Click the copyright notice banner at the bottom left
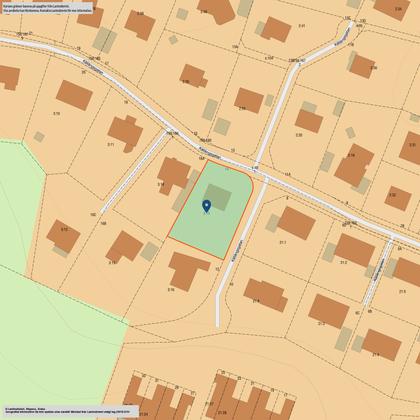The width and height of the screenshot is (420, 420). pos(70,411)
